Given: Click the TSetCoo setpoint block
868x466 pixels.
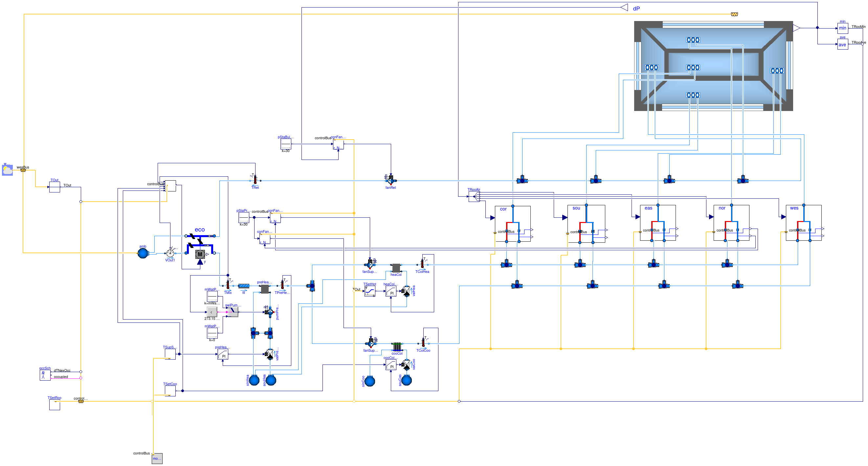Looking at the screenshot, I should (x=170, y=391).
